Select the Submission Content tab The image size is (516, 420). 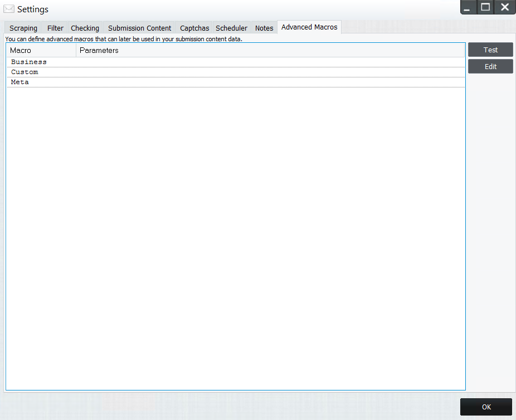(x=139, y=28)
